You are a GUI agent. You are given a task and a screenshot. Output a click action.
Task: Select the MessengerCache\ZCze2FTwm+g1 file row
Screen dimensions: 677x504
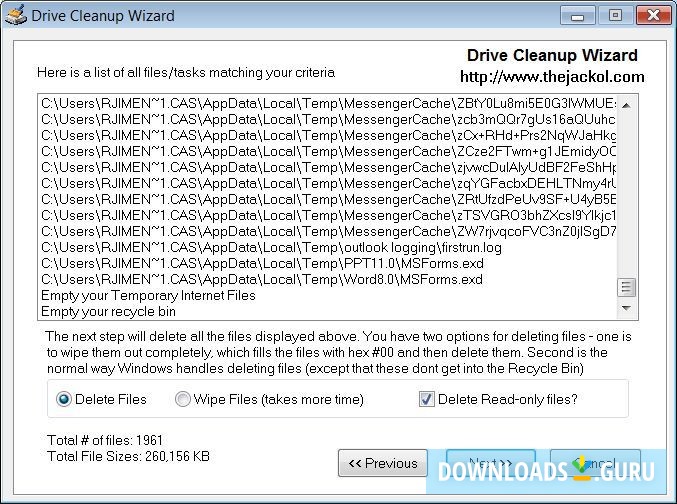pos(328,152)
